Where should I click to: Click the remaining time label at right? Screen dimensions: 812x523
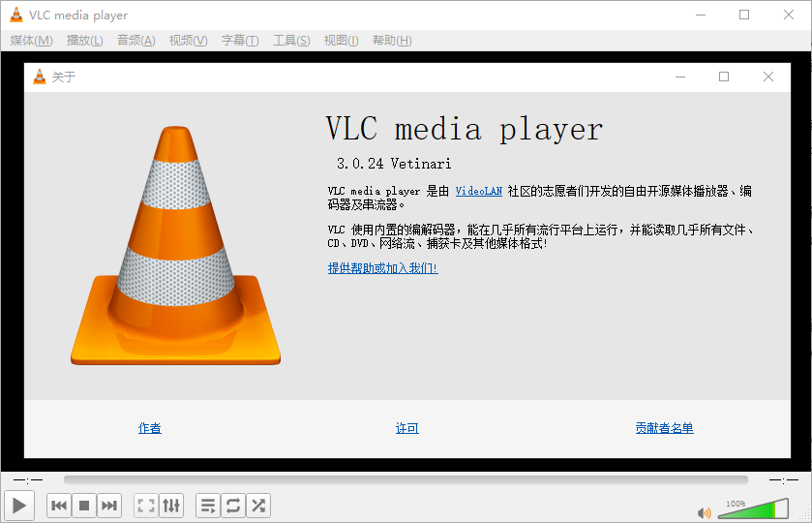click(x=784, y=480)
